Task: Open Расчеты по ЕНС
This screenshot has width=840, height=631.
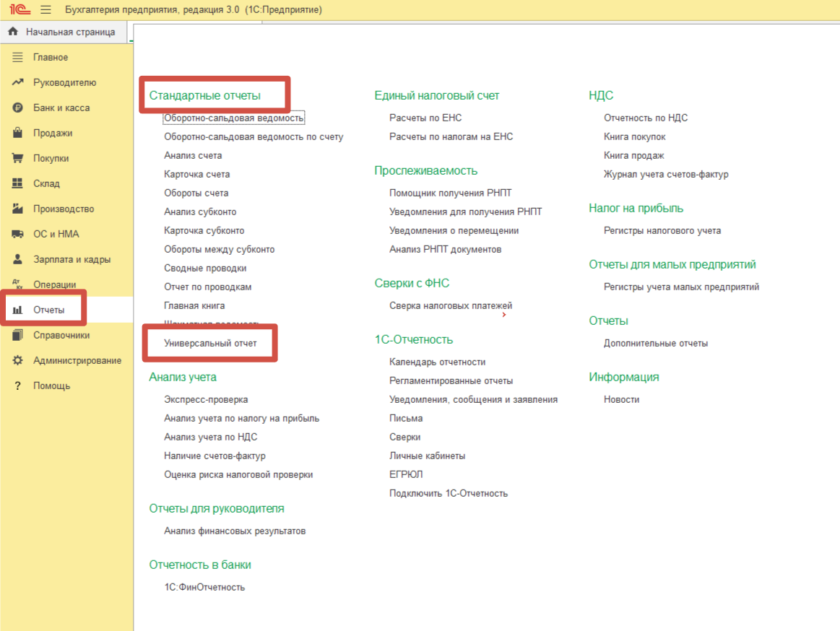Action: [425, 117]
